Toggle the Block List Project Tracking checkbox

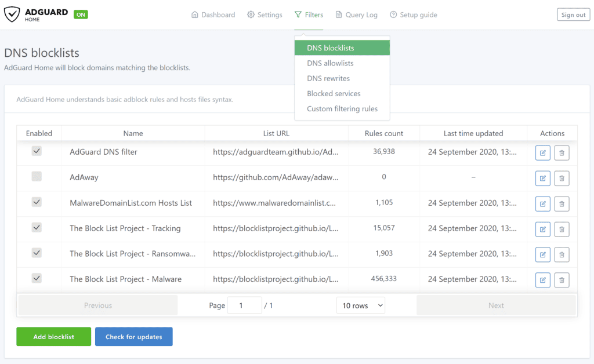(x=37, y=227)
